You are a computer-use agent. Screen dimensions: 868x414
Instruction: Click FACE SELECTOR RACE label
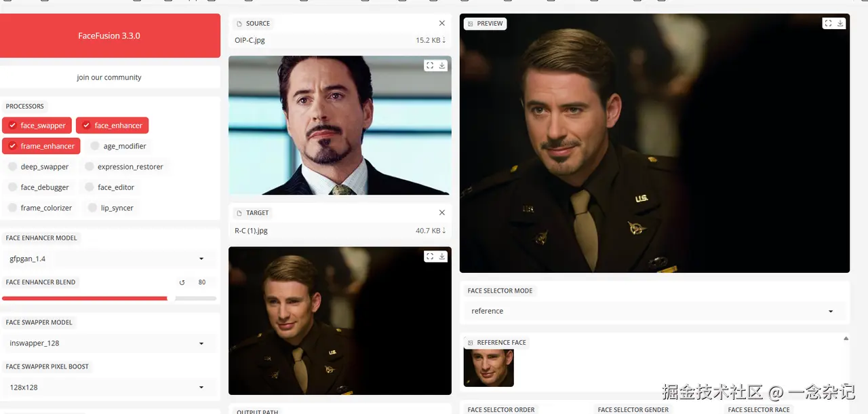point(759,410)
